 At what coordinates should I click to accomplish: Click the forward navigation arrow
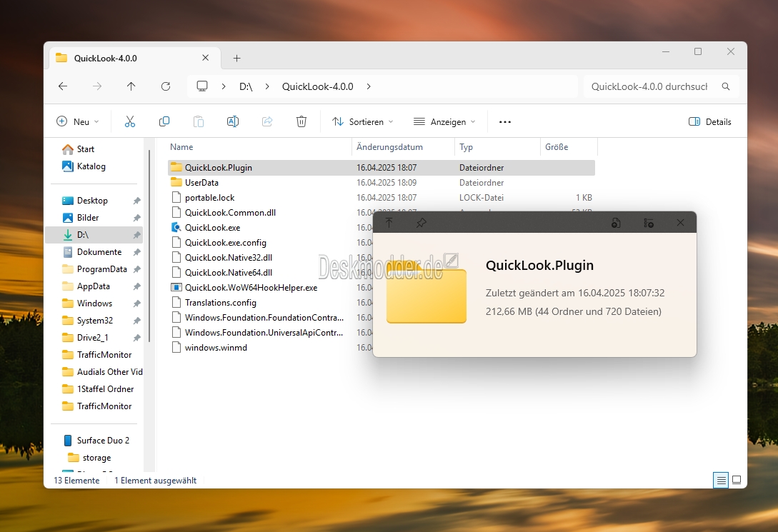pos(97,86)
